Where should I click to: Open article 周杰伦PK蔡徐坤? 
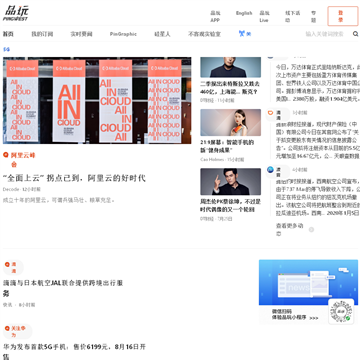(x=230, y=205)
